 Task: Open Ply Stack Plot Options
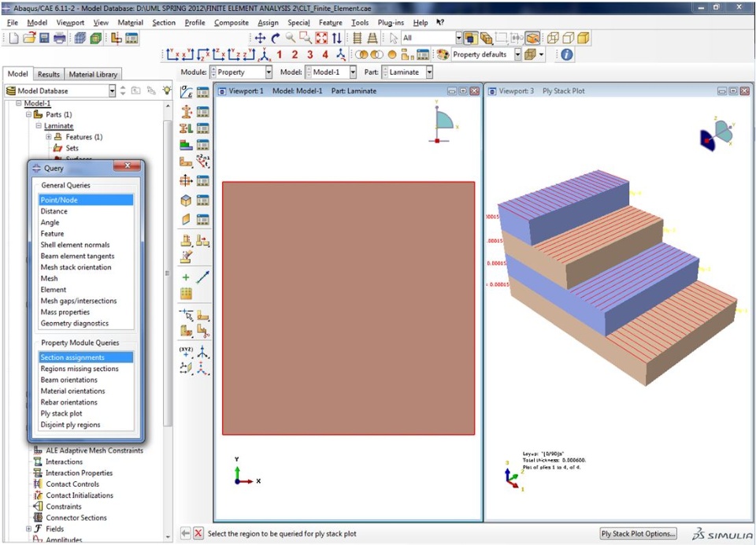[638, 534]
